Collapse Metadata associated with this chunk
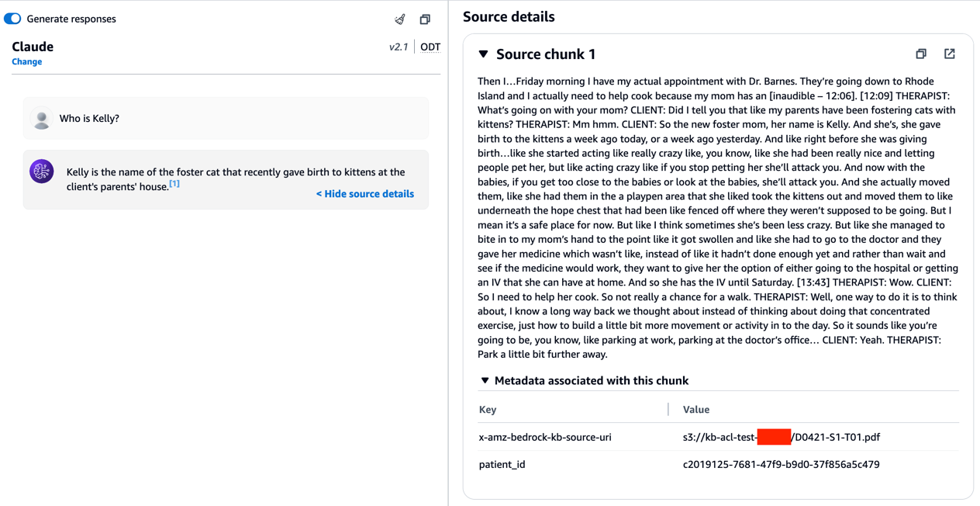Image resolution: width=980 pixels, height=506 pixels. coord(485,381)
